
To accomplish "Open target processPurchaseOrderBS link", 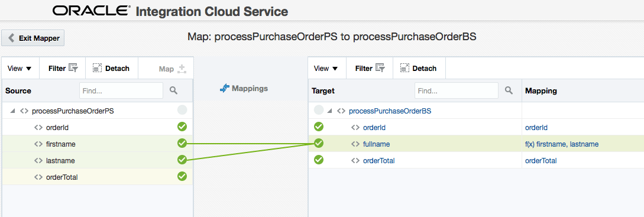I will pyautogui.click(x=390, y=111).
